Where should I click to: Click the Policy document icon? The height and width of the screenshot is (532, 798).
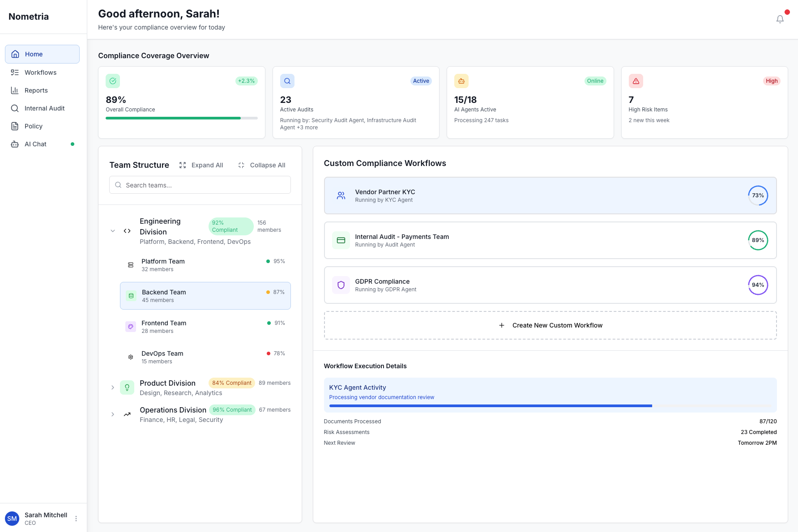click(x=15, y=126)
